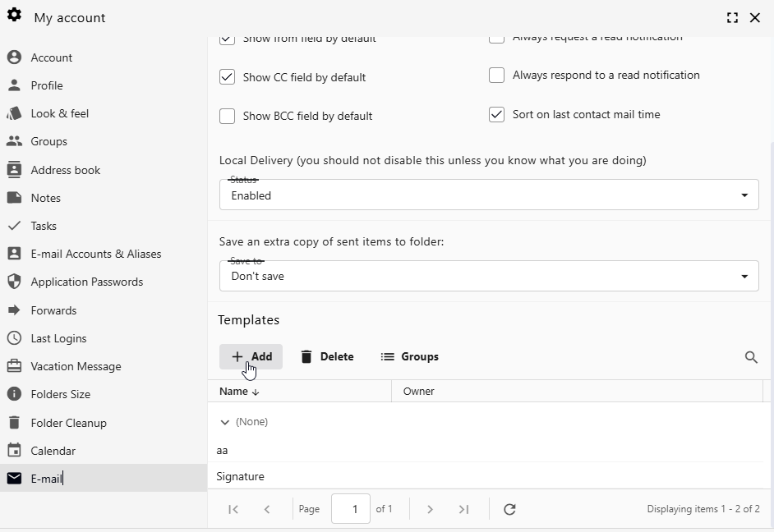Disable Show CC field by default
Screen dimensions: 774x532
(x=227, y=76)
